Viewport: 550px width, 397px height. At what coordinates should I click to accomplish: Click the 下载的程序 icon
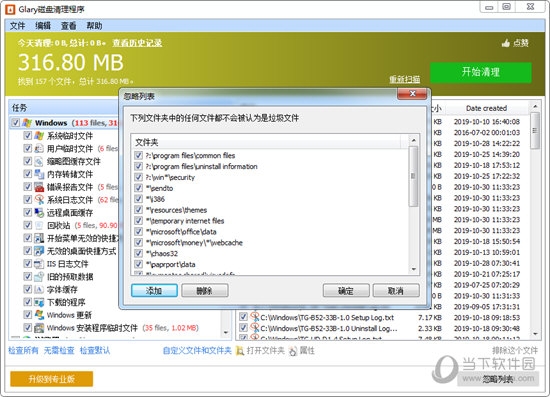point(39,302)
